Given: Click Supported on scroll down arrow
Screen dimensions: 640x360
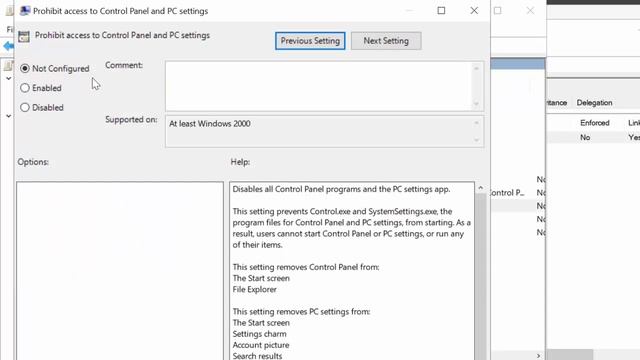Looking at the screenshot, I should (476, 140).
